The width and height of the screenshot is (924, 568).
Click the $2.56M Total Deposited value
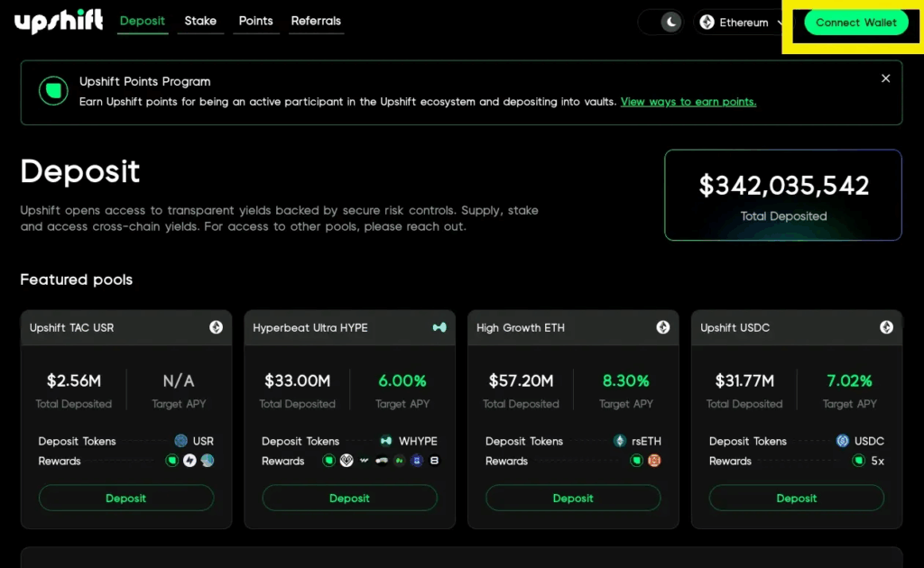pos(74,380)
